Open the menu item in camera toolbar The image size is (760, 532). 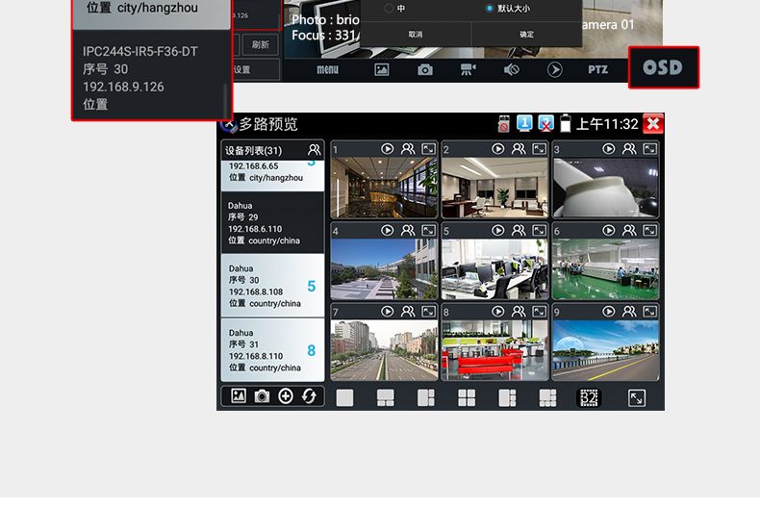(x=328, y=69)
